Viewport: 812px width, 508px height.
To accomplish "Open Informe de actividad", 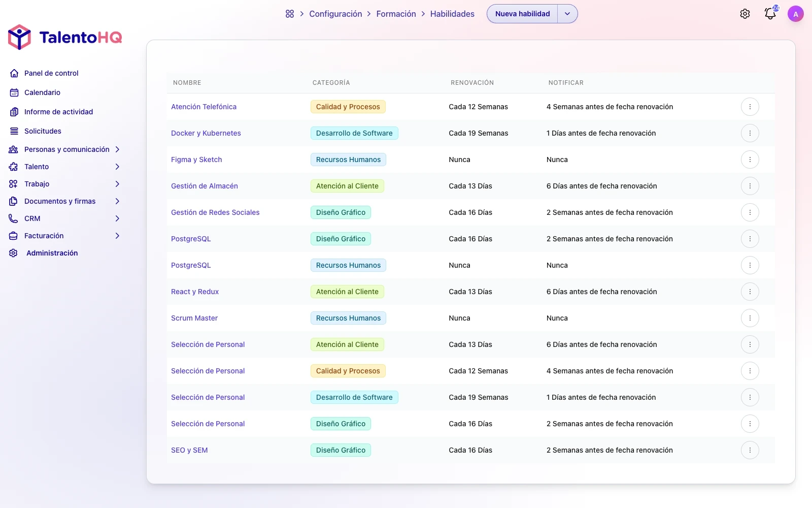I will 58,112.
